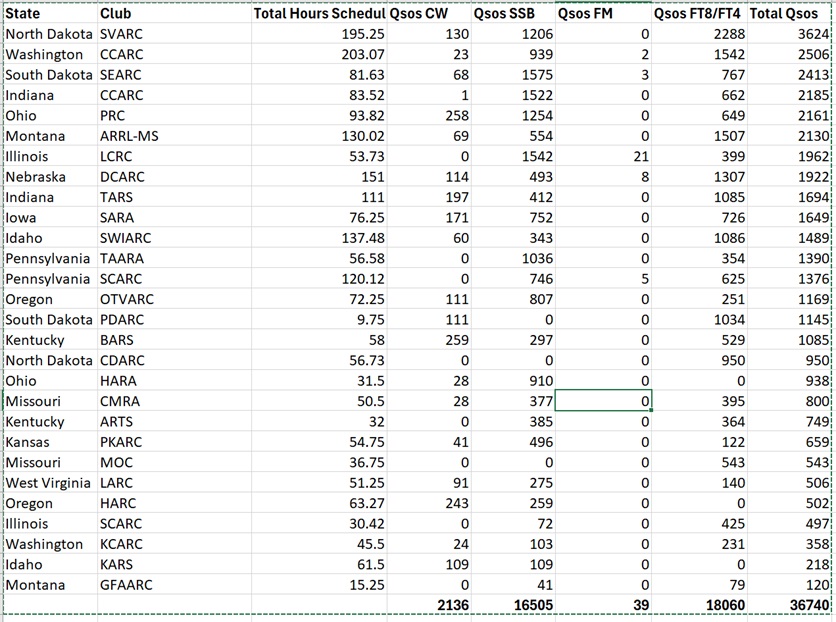Select the Total Qsos header cell
Image resolution: width=836 pixels, height=622 pixels.
coord(789,13)
